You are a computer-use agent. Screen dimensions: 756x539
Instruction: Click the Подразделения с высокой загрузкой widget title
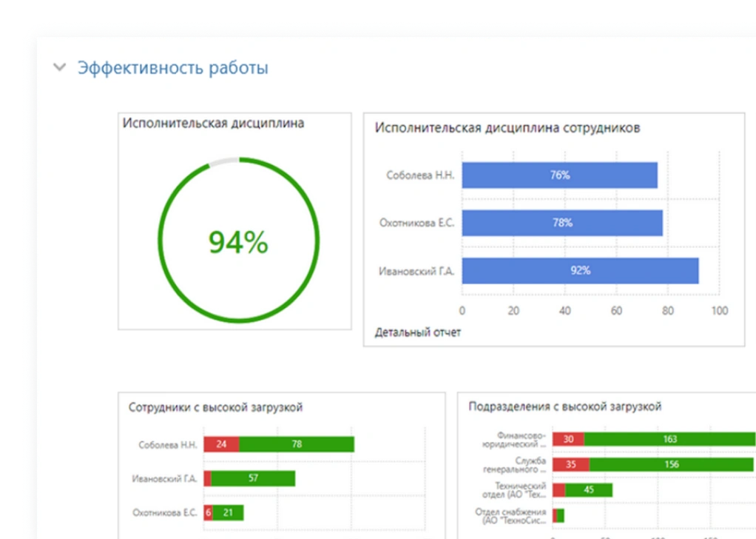tap(564, 406)
